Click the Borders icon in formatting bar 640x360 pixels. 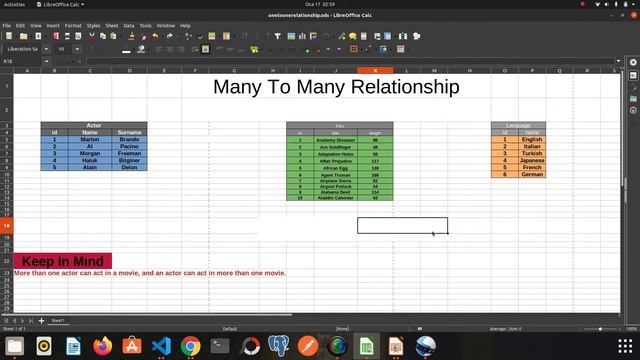(353, 49)
